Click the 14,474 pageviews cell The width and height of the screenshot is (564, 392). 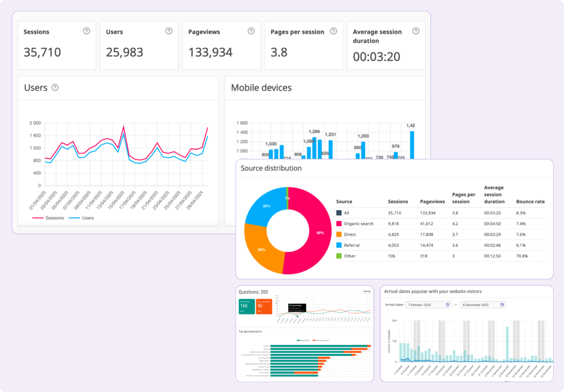[426, 245]
